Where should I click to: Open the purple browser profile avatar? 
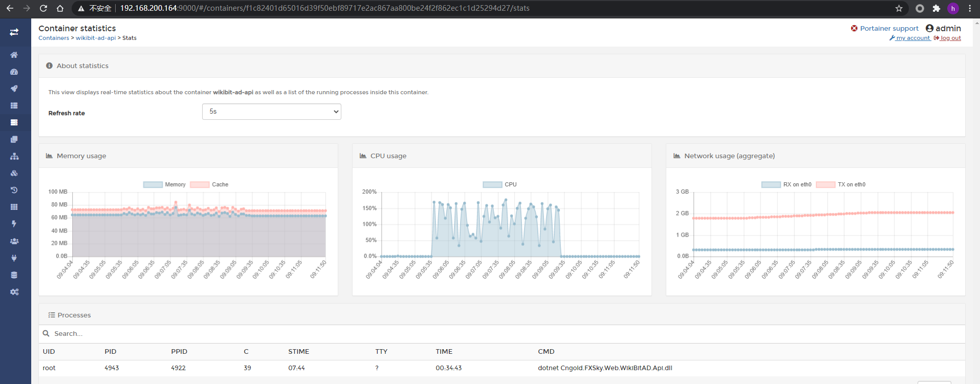pyautogui.click(x=953, y=8)
